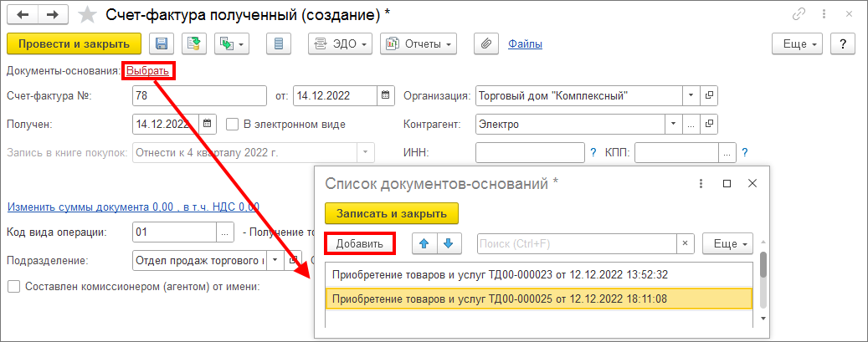
Task: Click the paperclip attachments icon
Action: [x=485, y=43]
